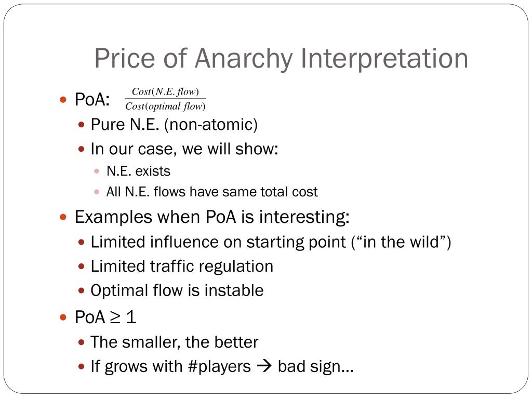Click the bullet before Pure N.E. (non-atomic)
The image size is (532, 399).
tap(81, 125)
